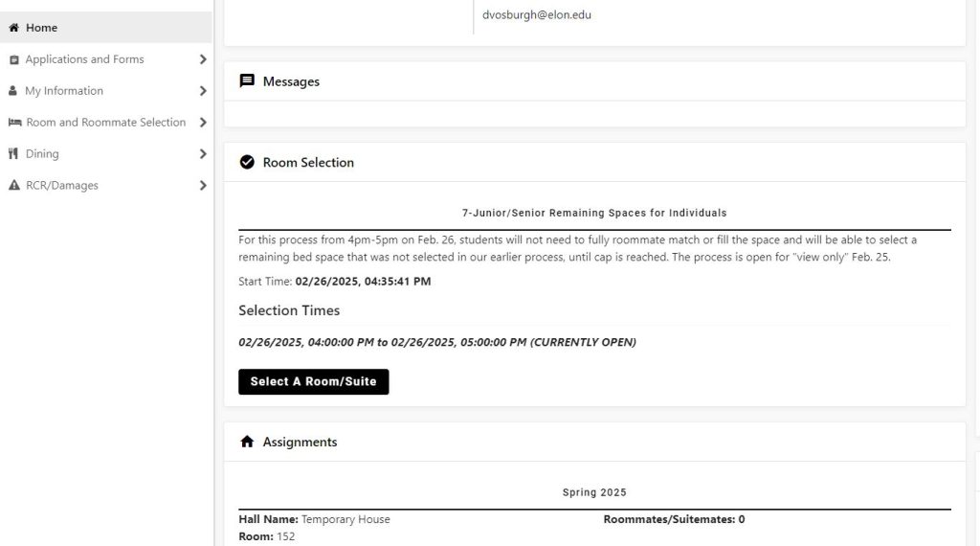This screenshot has width=980, height=546.
Task: Click the Assignments house icon
Action: (x=247, y=443)
